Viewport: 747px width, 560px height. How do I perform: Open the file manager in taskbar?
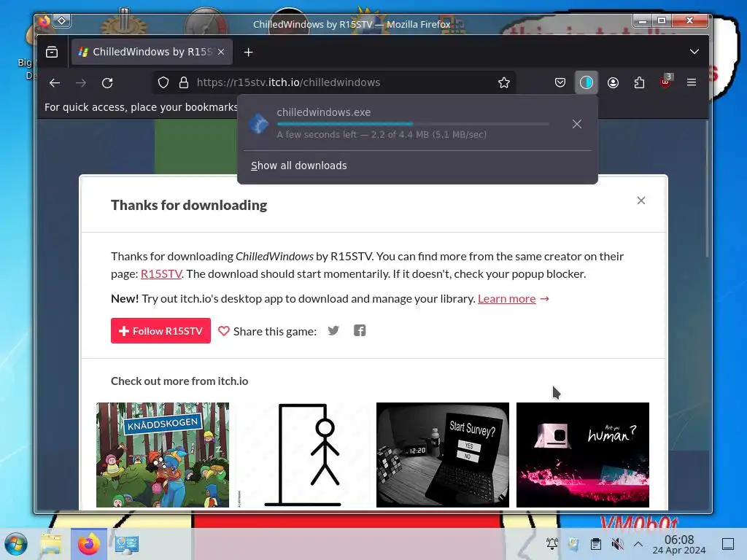(51, 544)
